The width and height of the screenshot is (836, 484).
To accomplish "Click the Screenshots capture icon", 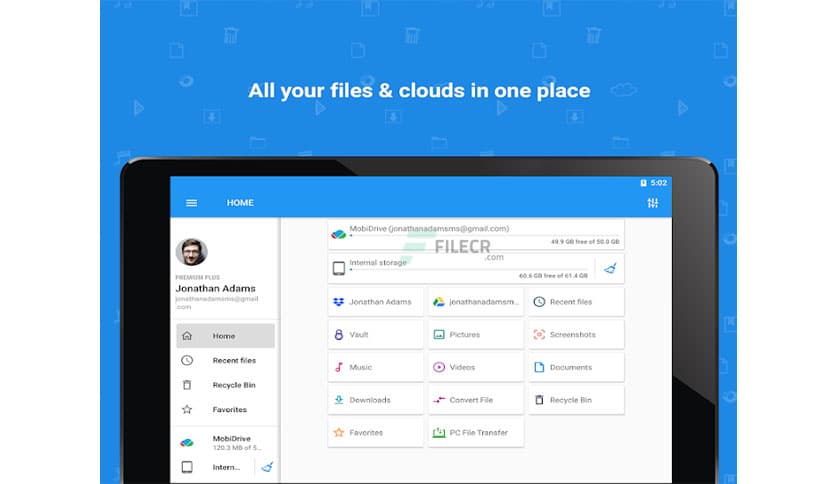I will pos(539,335).
